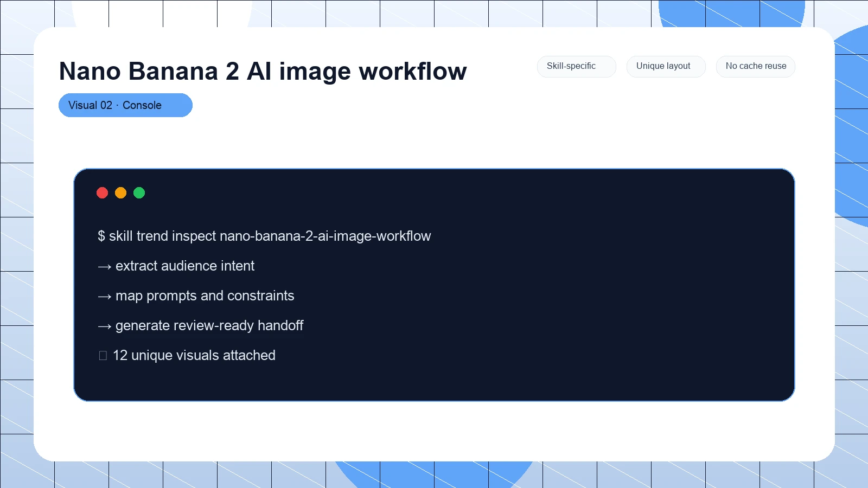Click the box glyph before "12 unique visuals"
The image size is (868, 488).
click(x=103, y=356)
